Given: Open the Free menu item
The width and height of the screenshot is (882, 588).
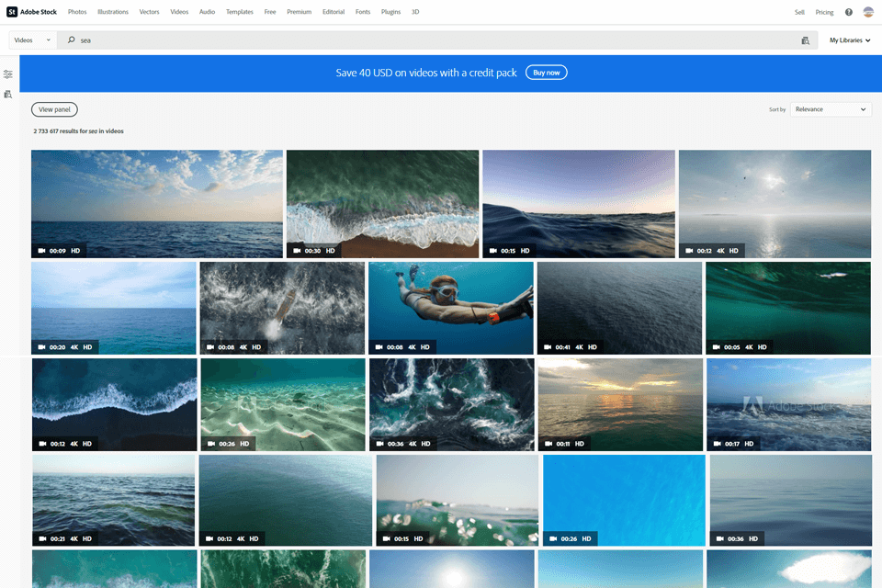Looking at the screenshot, I should point(270,12).
